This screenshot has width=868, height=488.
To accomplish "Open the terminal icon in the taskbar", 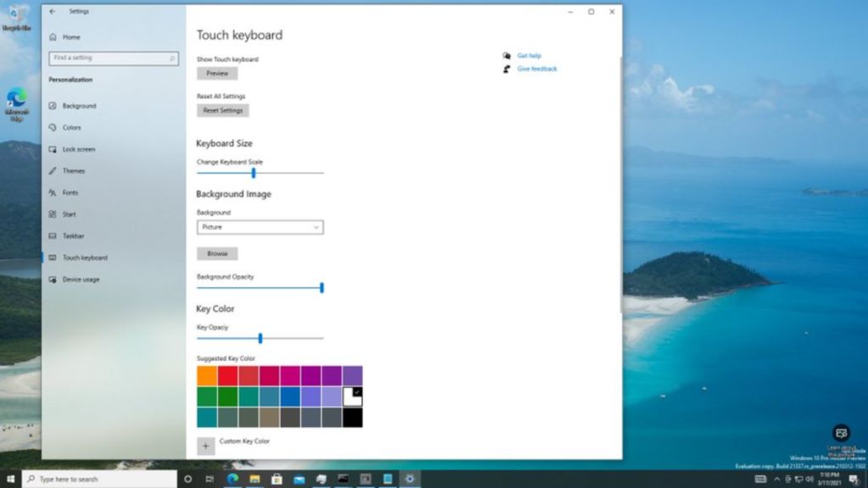I will tap(343, 480).
